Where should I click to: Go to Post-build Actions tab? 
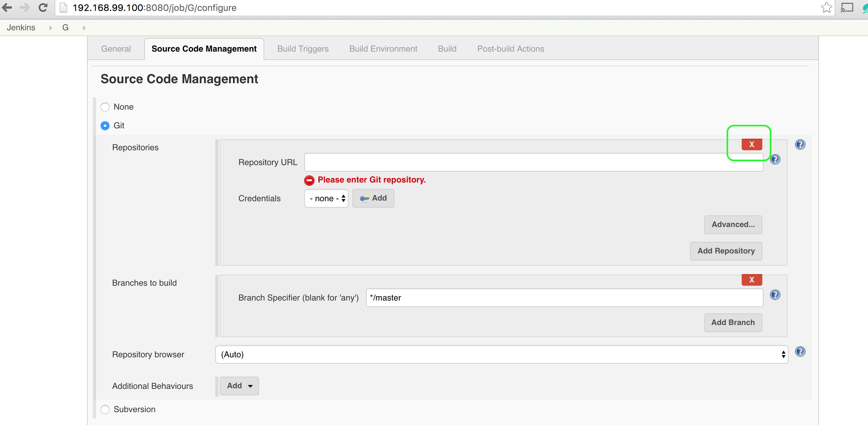click(510, 49)
